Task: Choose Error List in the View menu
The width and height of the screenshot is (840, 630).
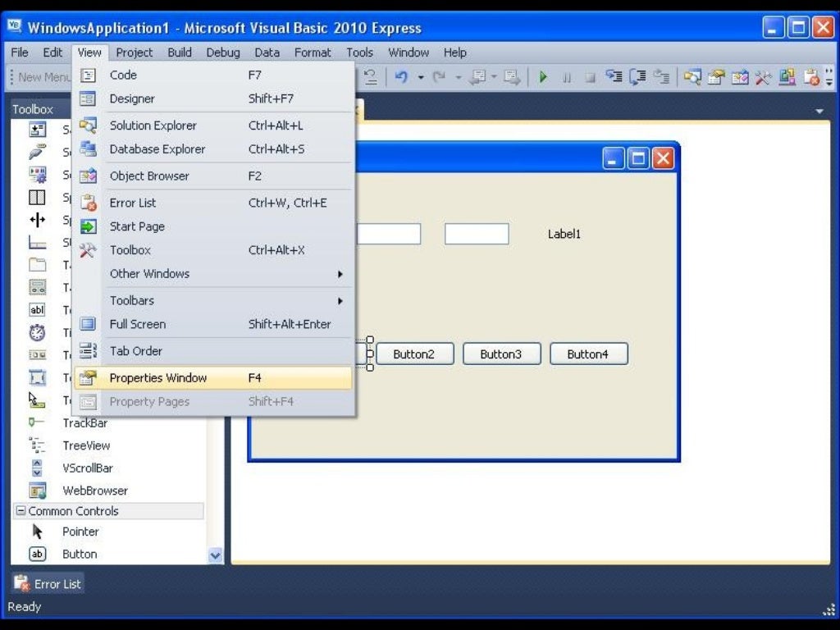Action: click(213, 203)
